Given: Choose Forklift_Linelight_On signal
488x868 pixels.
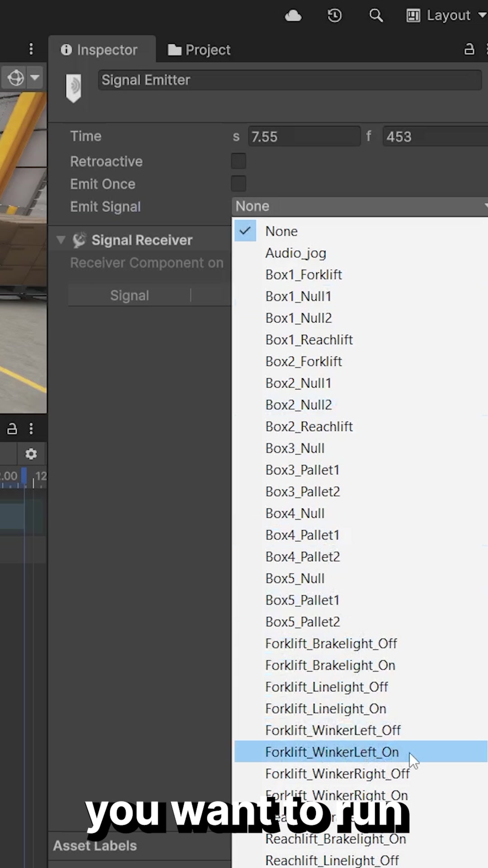Looking at the screenshot, I should 361,708.
